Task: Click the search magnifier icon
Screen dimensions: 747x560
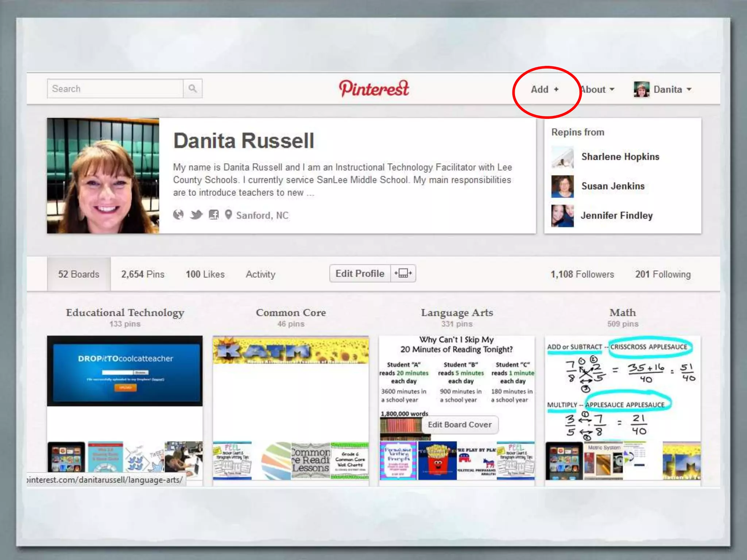Action: (x=193, y=89)
